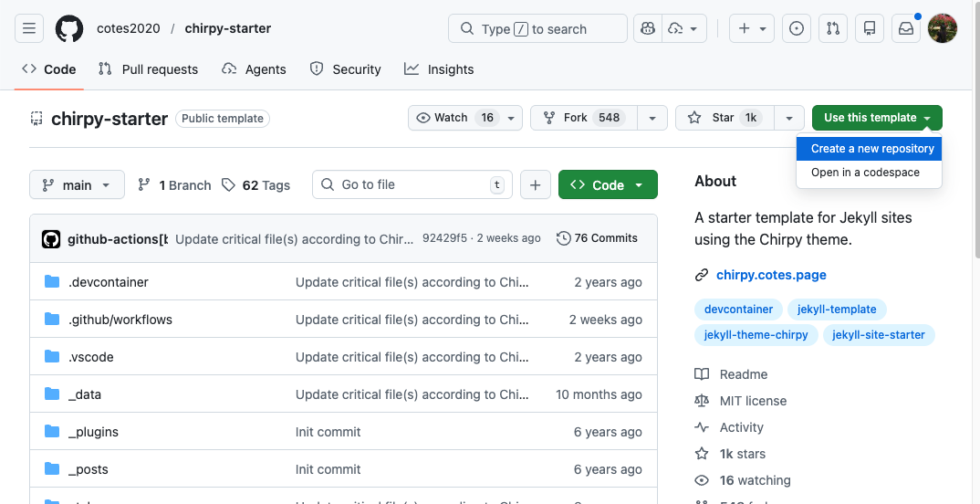The height and width of the screenshot is (504, 980).
Task: Go to GitHub homepage via Octocat logo
Action: (69, 29)
